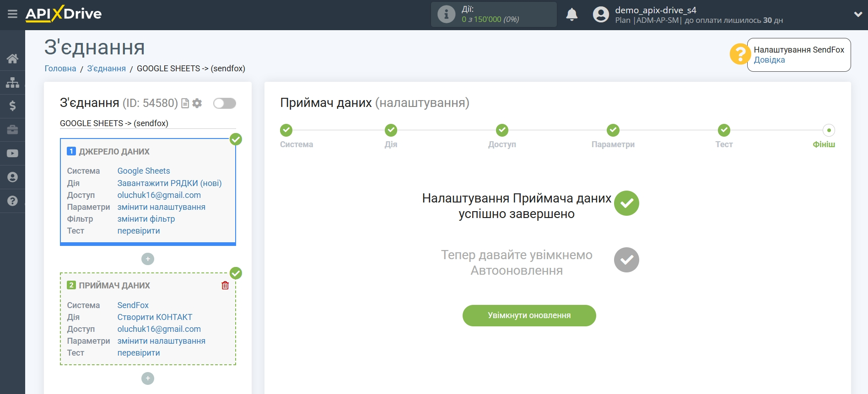Click receiver змінити налаштування link

click(161, 341)
